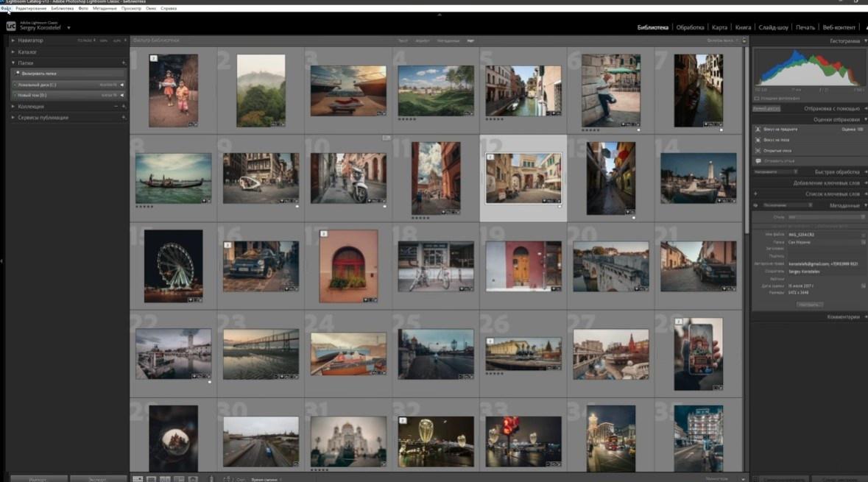Open compare view icon in bottom toolbar
Image resolution: width=868 pixels, height=482 pixels.
pyautogui.click(x=165, y=478)
